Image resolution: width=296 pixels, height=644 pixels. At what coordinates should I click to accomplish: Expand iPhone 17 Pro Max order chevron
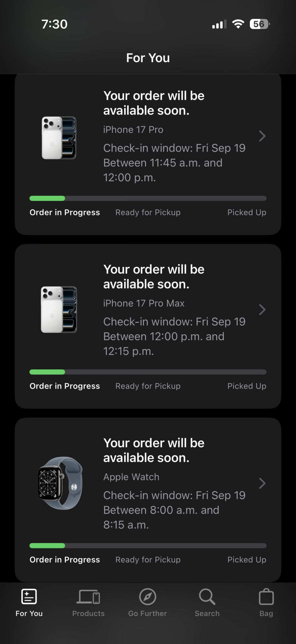click(x=262, y=310)
